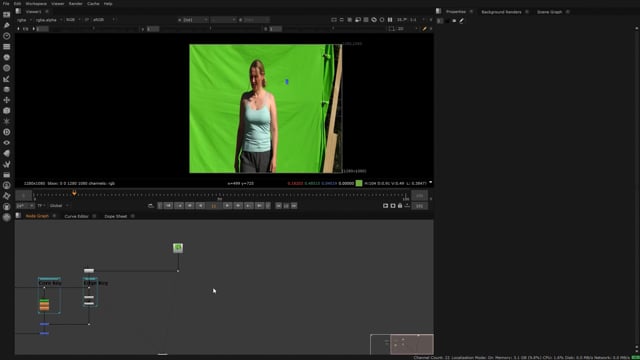Open the 3D nodes cube icon
Screen dimensions: 640x360
tap(7, 111)
